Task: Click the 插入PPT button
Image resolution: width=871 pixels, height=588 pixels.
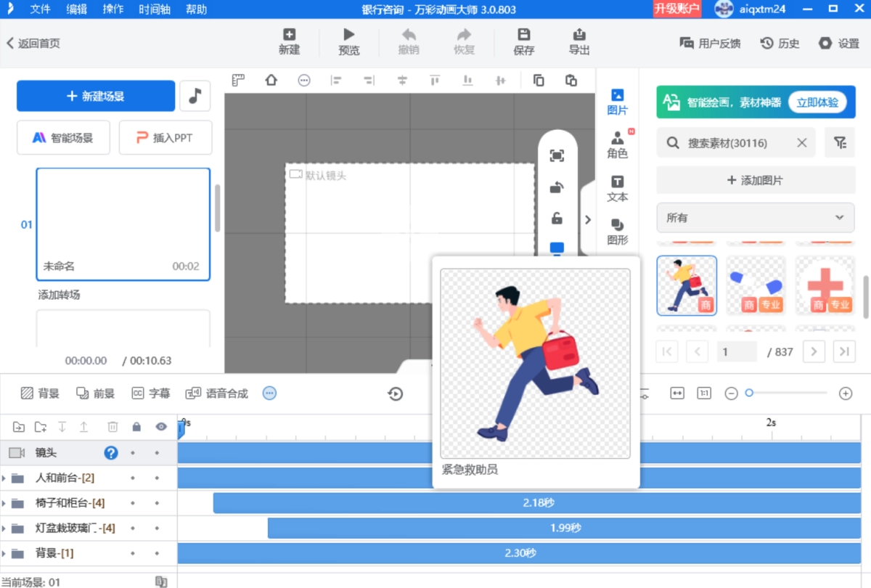Action: pos(165,138)
